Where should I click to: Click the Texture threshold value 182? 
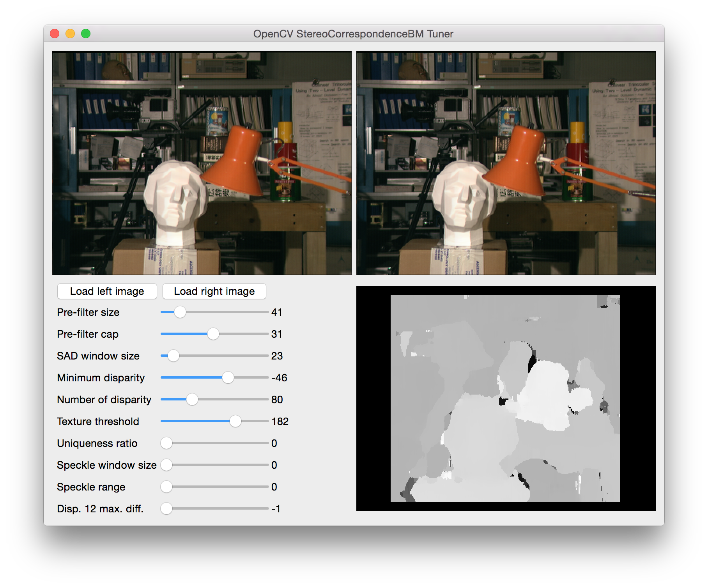pos(280,422)
